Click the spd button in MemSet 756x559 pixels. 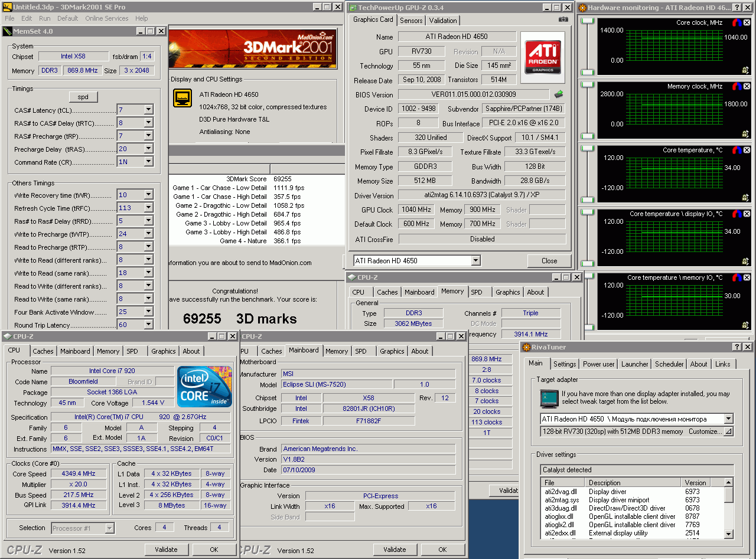coord(83,97)
